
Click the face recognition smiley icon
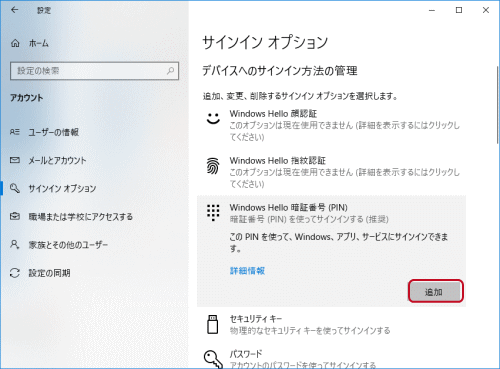[x=213, y=118]
